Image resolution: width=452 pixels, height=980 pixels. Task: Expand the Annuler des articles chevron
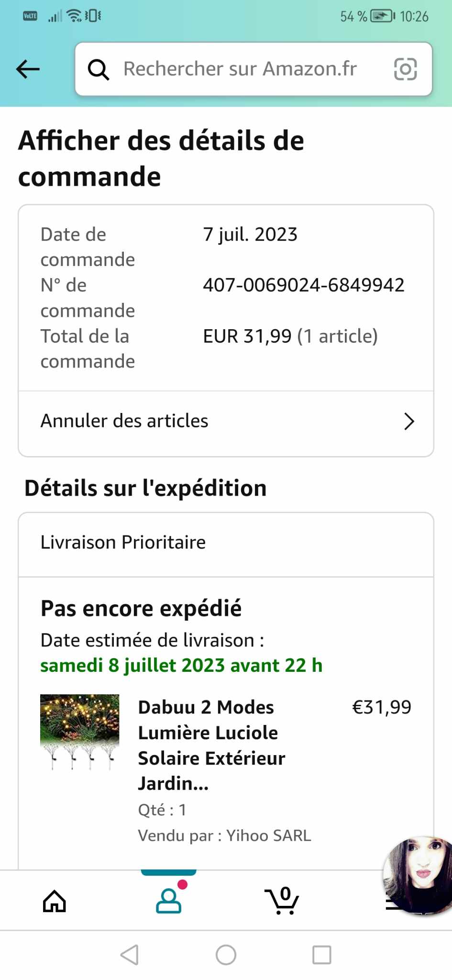[408, 422]
